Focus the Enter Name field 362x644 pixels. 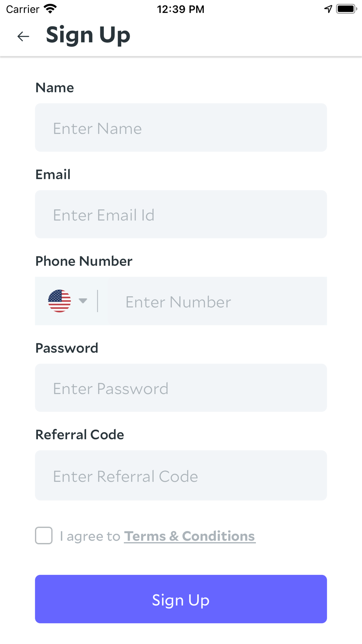(181, 127)
